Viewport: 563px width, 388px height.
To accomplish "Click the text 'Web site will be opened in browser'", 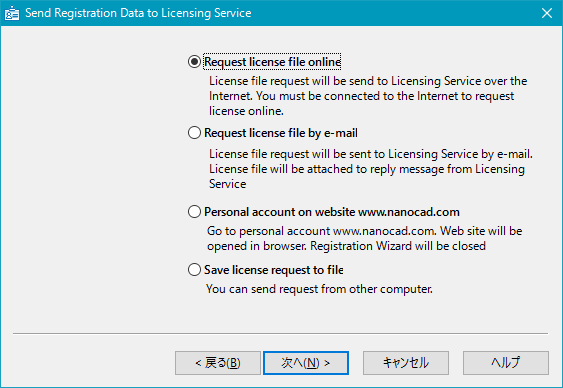I will pos(364,238).
